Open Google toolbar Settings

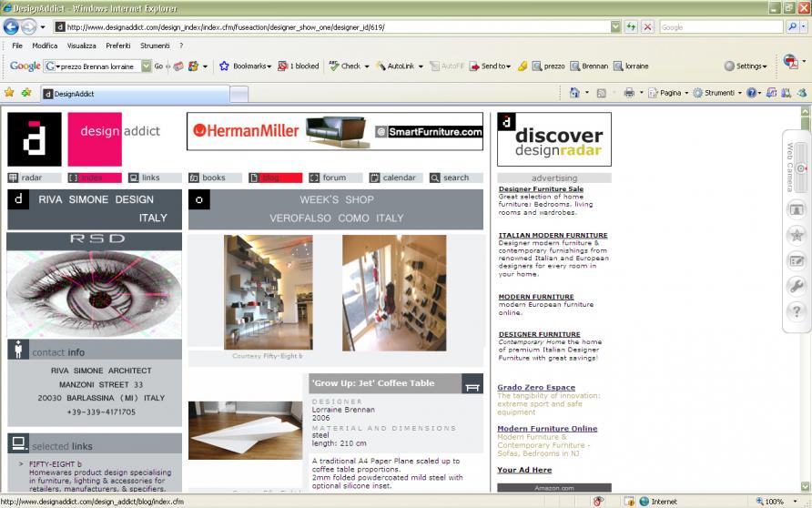pyautogui.click(x=746, y=66)
